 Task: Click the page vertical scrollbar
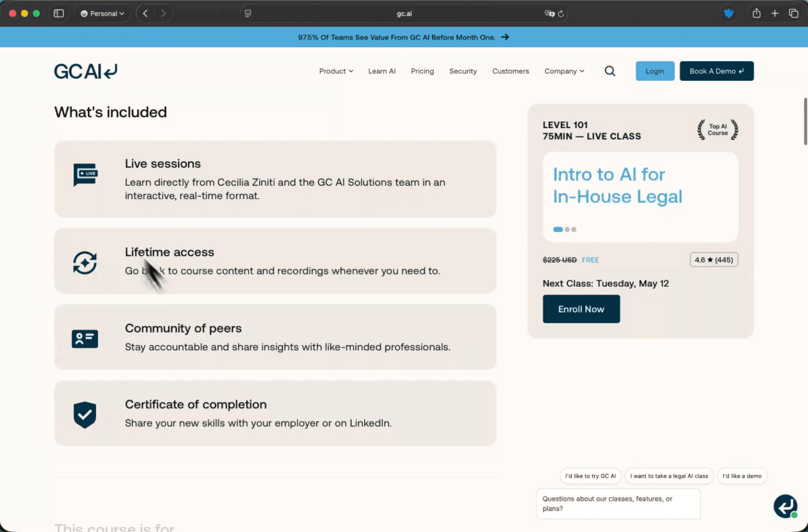pos(805,121)
